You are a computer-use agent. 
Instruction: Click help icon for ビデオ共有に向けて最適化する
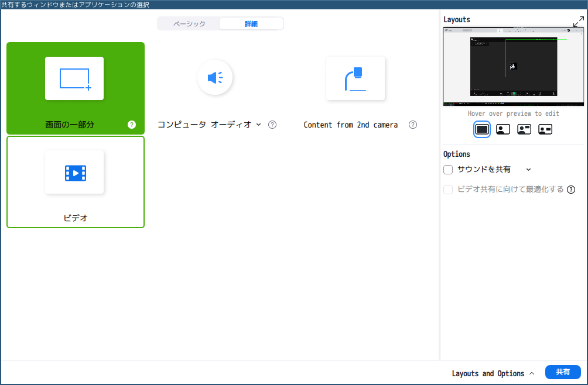tap(571, 190)
